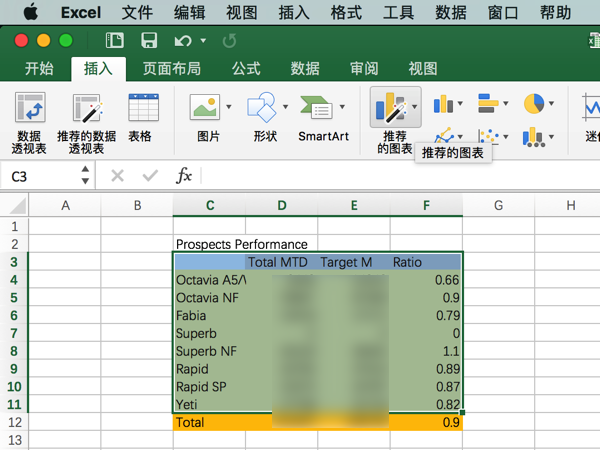Click the Total MTD header cell
Screen dimensions: 600x450
click(281, 262)
